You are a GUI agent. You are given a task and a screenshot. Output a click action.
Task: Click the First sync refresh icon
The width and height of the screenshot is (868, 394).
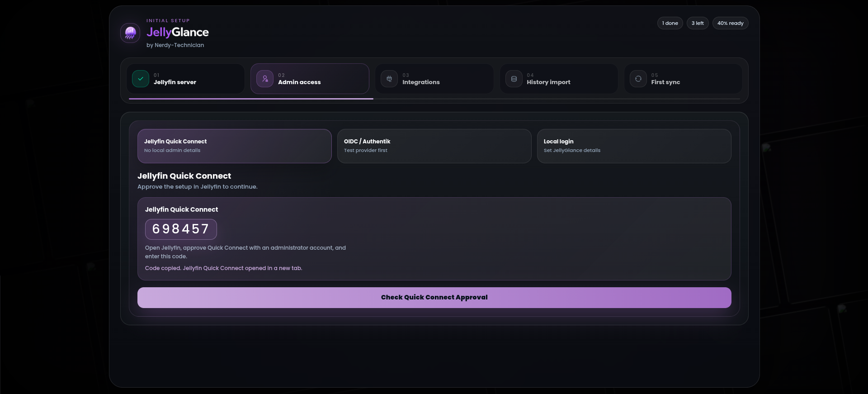tap(638, 79)
